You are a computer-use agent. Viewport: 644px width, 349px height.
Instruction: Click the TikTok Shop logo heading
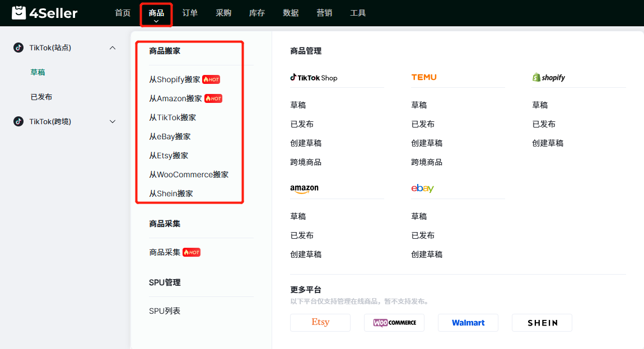pos(314,78)
